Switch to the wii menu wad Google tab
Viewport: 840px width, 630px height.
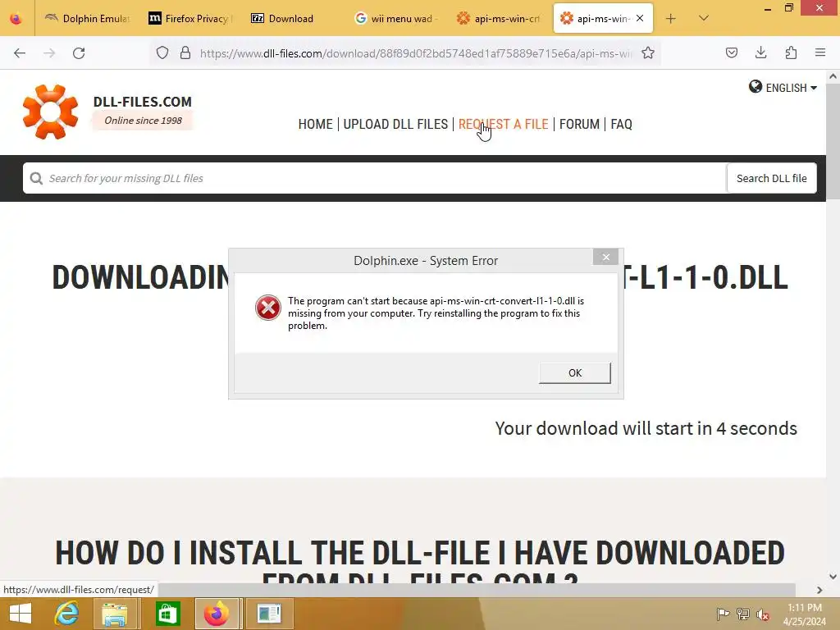coord(395,18)
